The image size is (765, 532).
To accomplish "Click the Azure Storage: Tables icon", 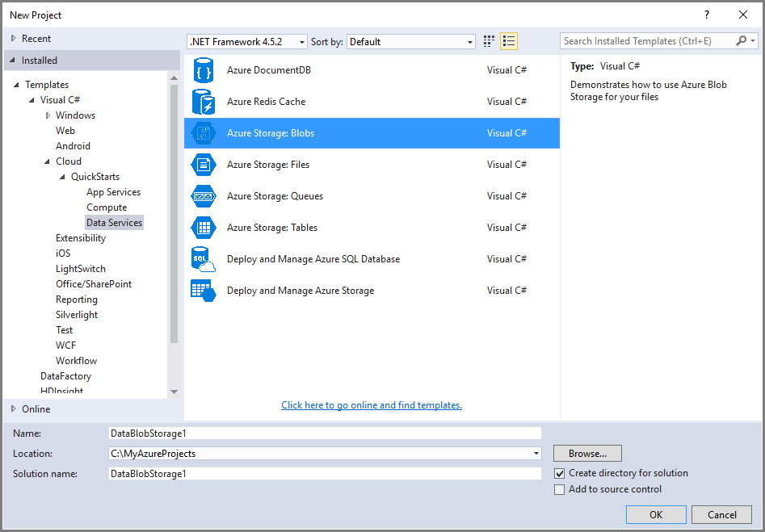I will [203, 227].
